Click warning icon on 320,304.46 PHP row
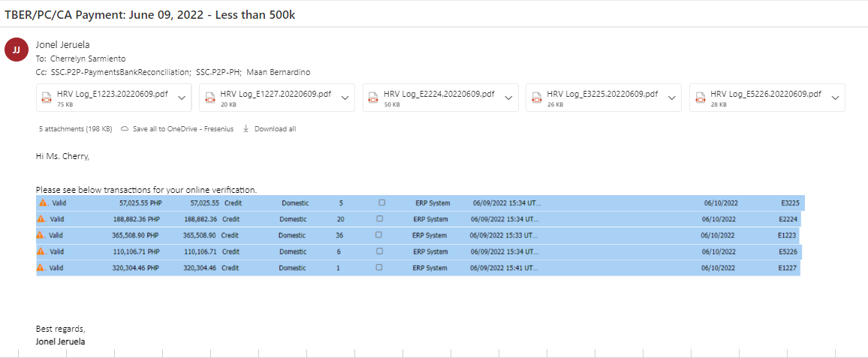 tap(41, 268)
